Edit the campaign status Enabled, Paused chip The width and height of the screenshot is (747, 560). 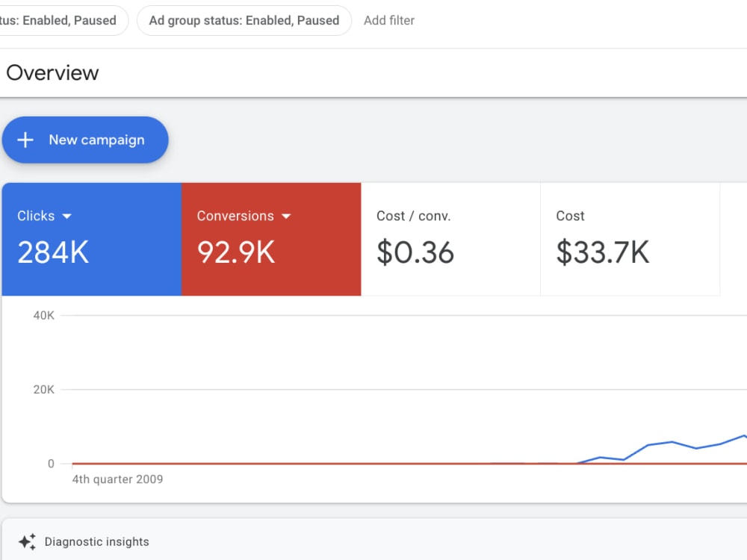point(60,20)
